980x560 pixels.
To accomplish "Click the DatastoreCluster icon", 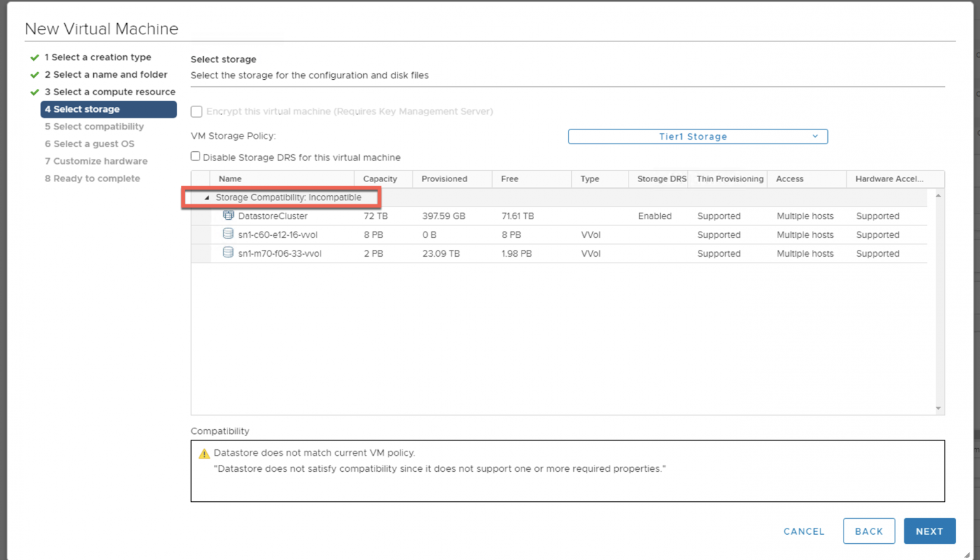I will click(228, 216).
